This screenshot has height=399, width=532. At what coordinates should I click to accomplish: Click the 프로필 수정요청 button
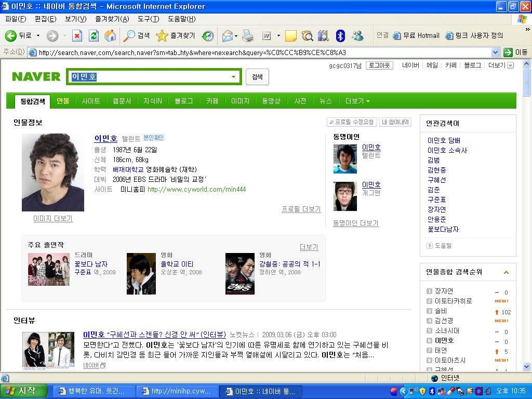352,122
